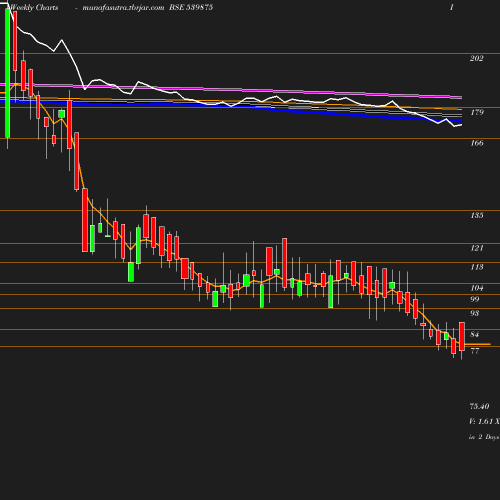Select the 113 price axis label

(x=477, y=267)
